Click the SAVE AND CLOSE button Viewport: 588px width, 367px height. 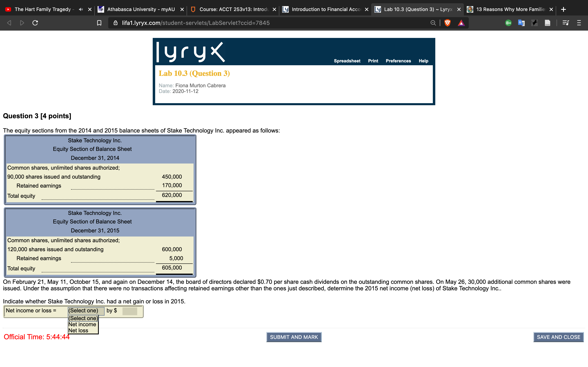558,337
